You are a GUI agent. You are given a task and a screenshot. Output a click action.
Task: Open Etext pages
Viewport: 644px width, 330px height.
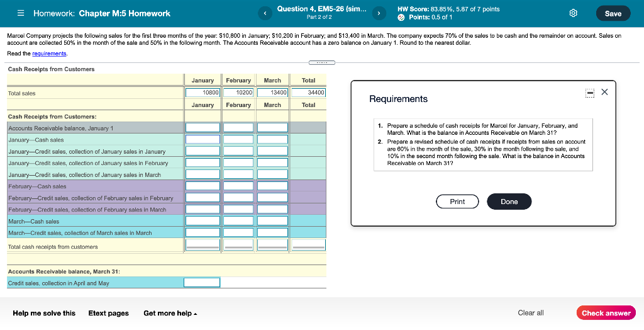(108, 313)
